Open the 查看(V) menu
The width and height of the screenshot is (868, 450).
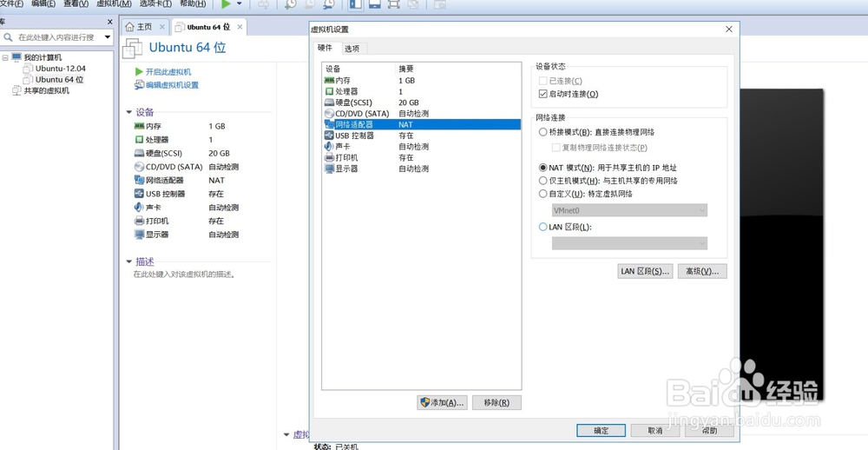(76, 3)
